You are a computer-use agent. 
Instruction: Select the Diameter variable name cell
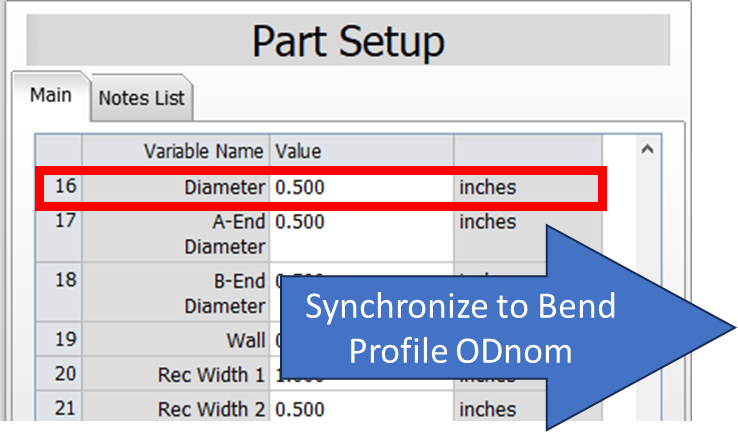tap(176, 188)
